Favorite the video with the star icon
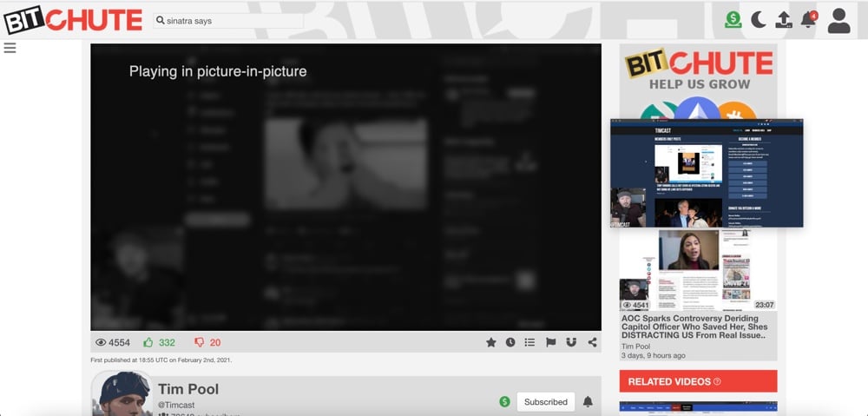 (x=491, y=342)
